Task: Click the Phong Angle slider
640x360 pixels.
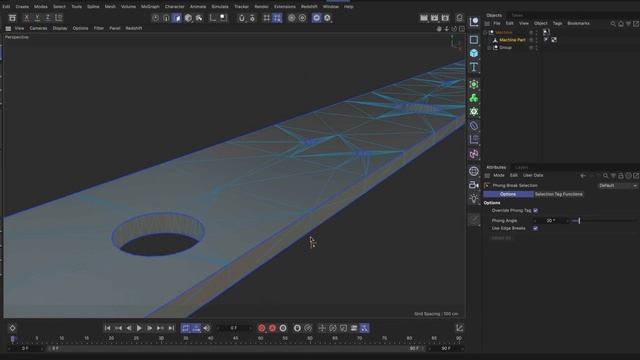Action: (604, 221)
